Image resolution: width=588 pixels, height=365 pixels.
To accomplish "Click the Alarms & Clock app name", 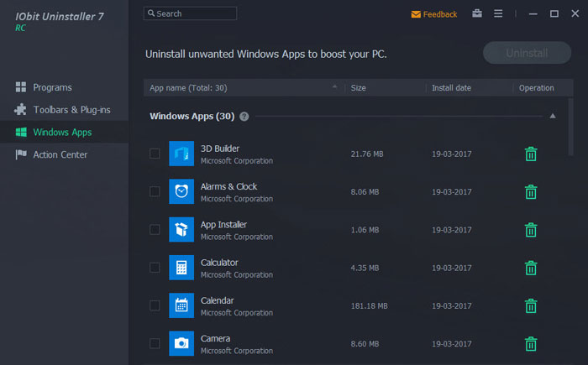I will [x=228, y=186].
